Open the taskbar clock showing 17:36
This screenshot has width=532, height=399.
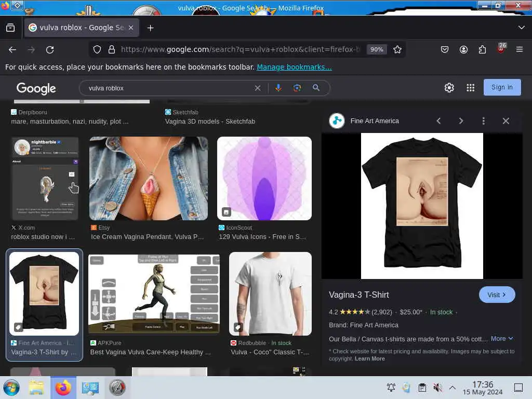click(x=483, y=388)
